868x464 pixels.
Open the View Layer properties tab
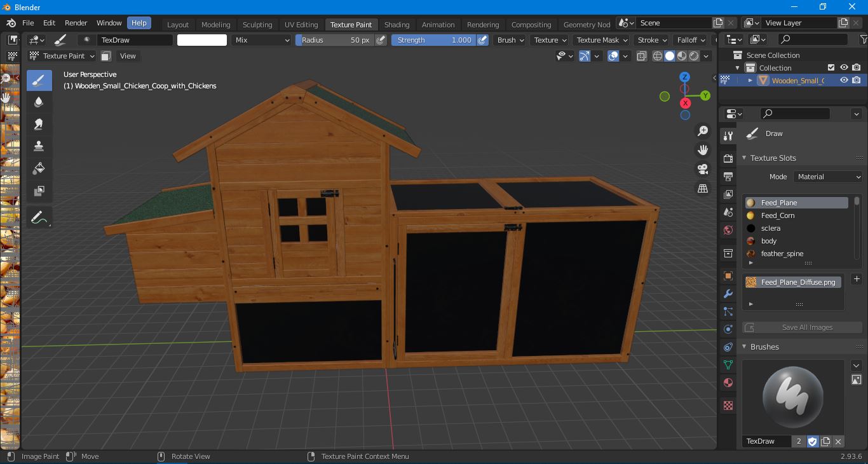(x=728, y=194)
